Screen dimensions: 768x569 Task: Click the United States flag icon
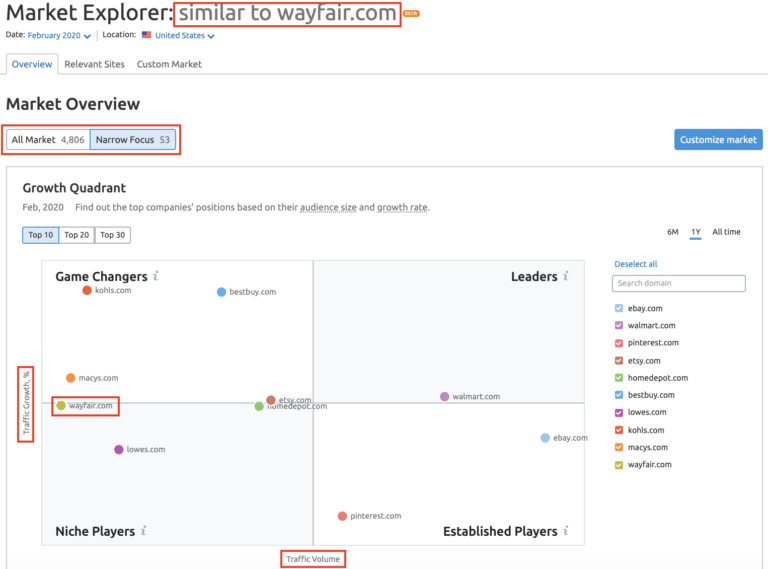[146, 35]
